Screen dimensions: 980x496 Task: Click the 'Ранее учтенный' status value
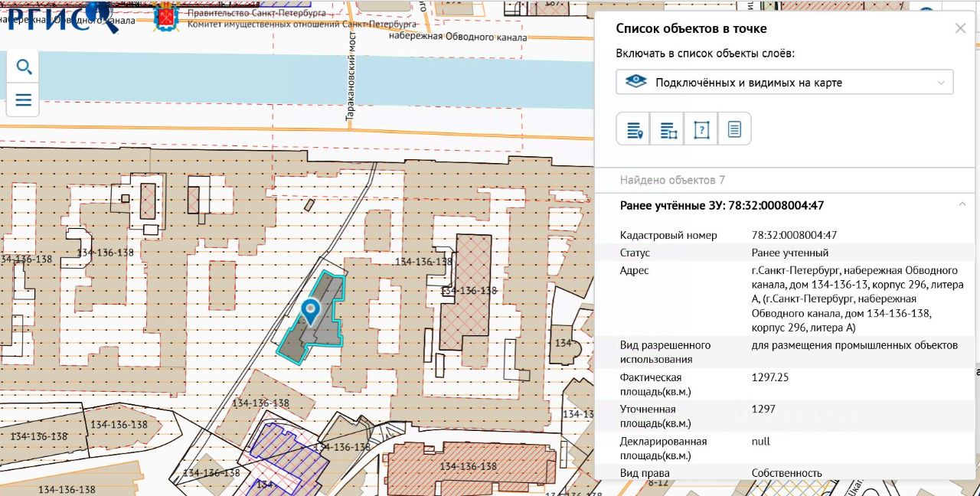pos(790,253)
